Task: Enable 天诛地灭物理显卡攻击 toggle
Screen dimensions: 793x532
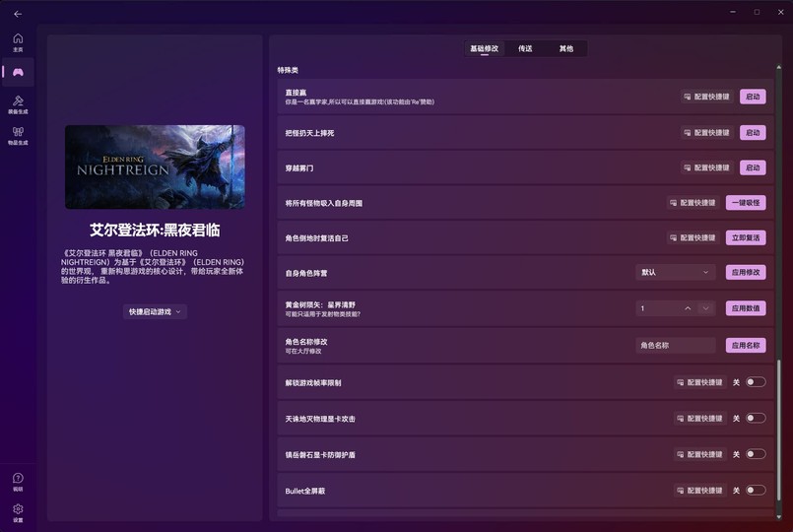Action: (x=756, y=419)
